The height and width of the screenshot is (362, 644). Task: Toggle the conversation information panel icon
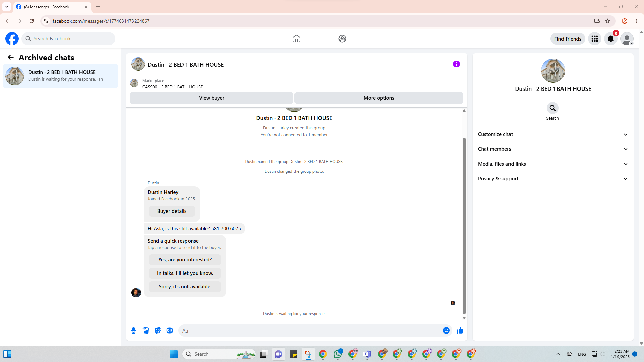click(x=457, y=64)
